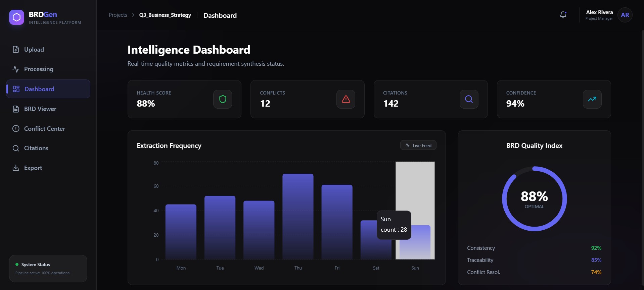Click the trending arrow Confidence icon

(x=592, y=99)
